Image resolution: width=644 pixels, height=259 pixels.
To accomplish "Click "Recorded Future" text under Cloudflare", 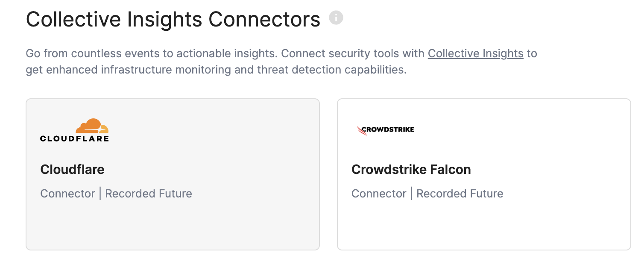I will (x=149, y=194).
